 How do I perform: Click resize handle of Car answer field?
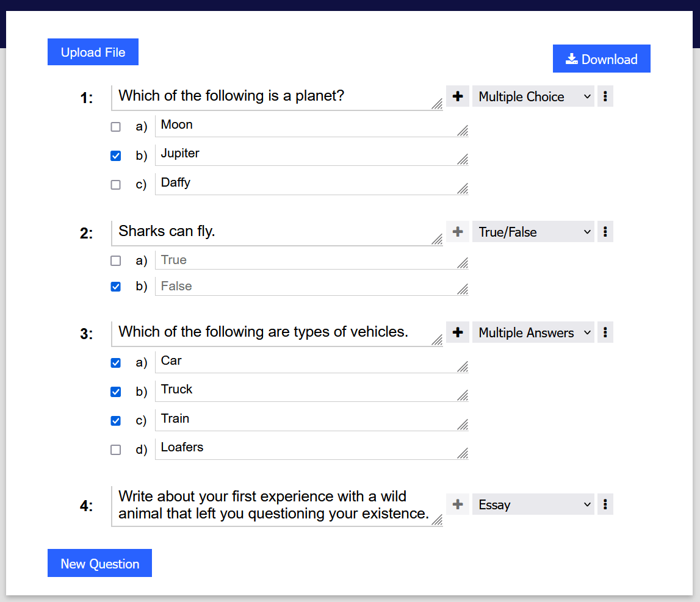coord(463,367)
